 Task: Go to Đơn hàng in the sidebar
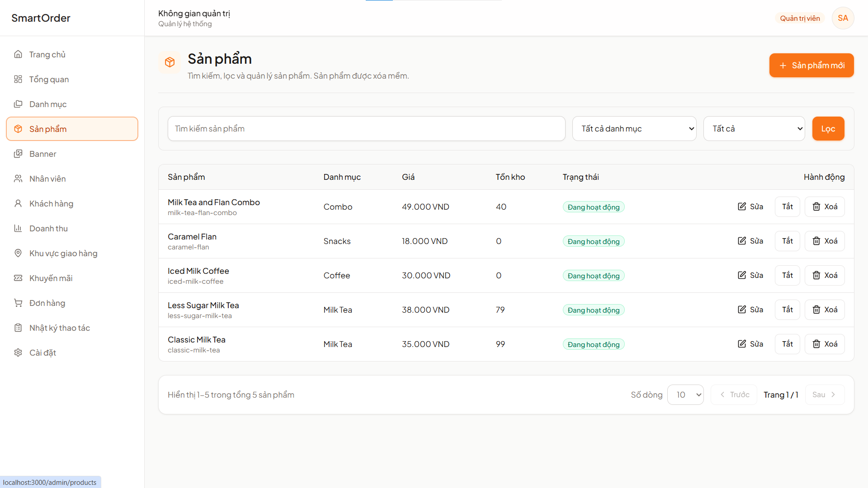[72, 303]
